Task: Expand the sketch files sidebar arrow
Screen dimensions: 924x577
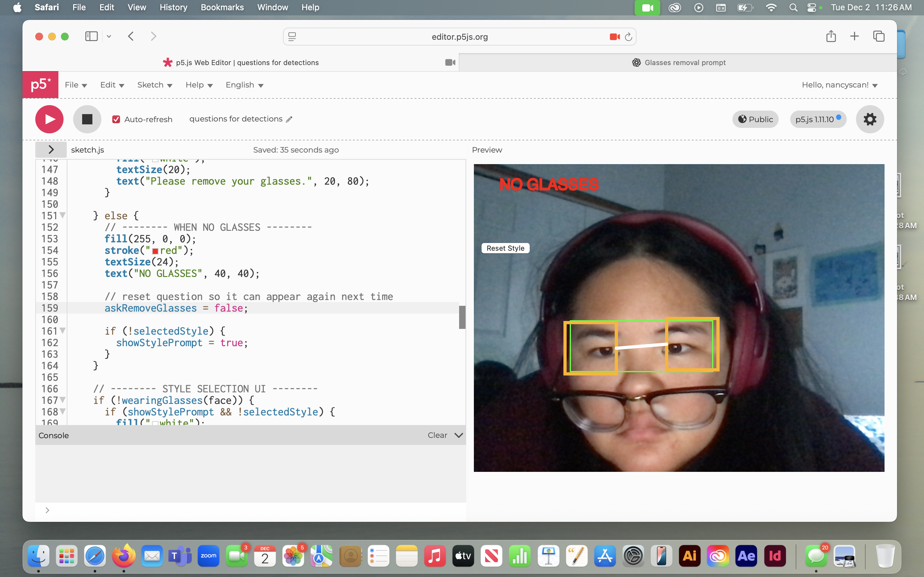Action: pyautogui.click(x=51, y=150)
